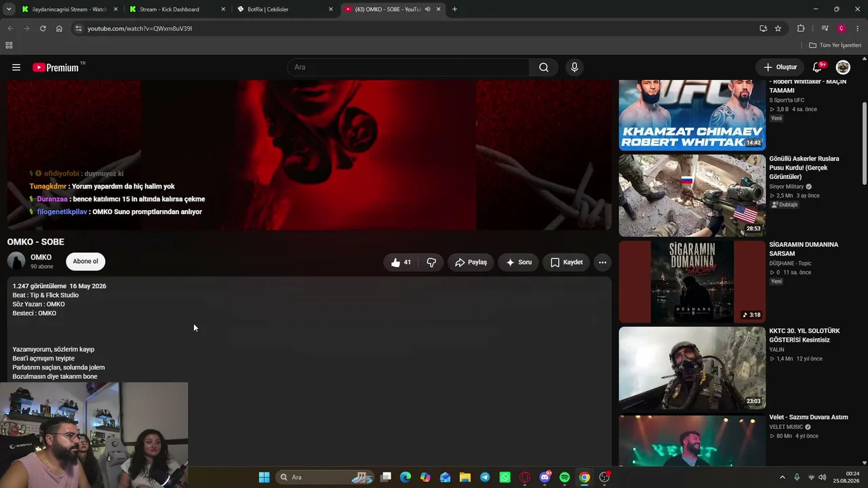Subscribe with the Abone ol button

pos(85,262)
